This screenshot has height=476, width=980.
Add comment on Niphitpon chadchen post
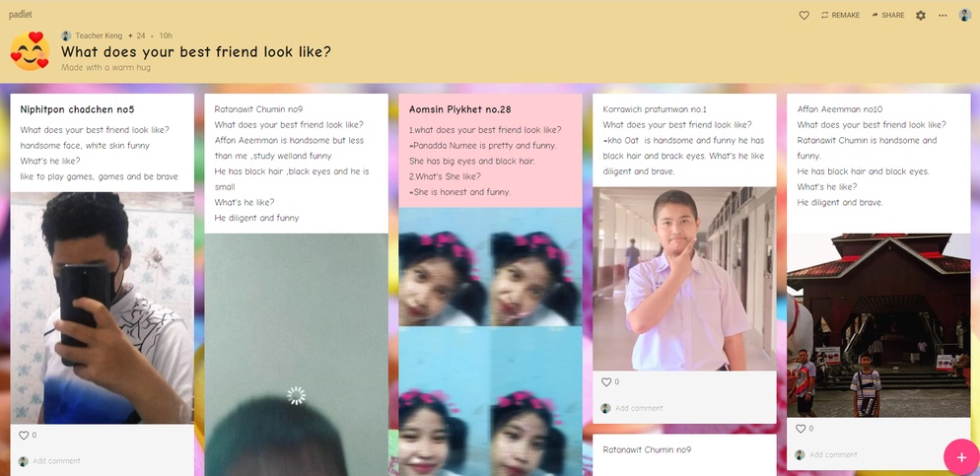pyautogui.click(x=56, y=461)
